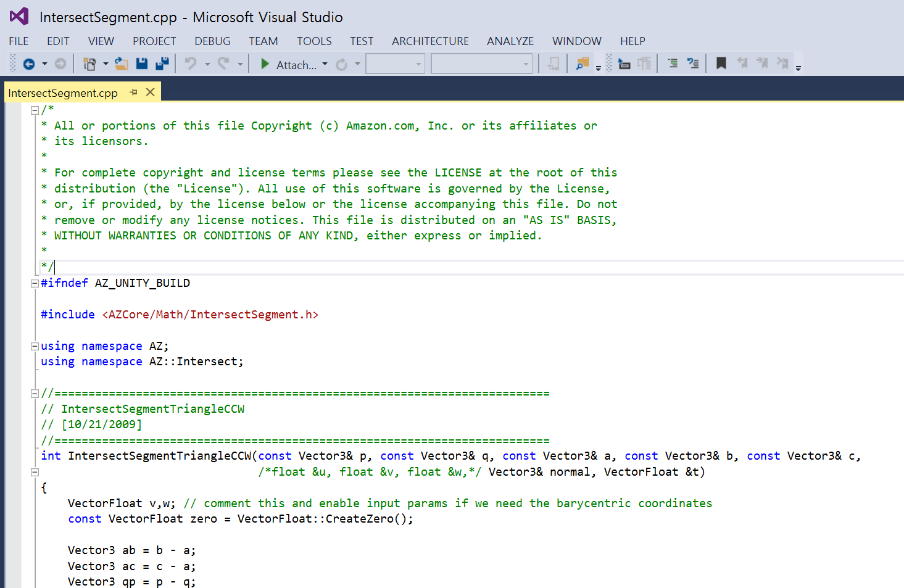Collapse the IntersectSegmentTriangleCCW function body
Image resolution: width=904 pixels, height=588 pixels.
35,472
